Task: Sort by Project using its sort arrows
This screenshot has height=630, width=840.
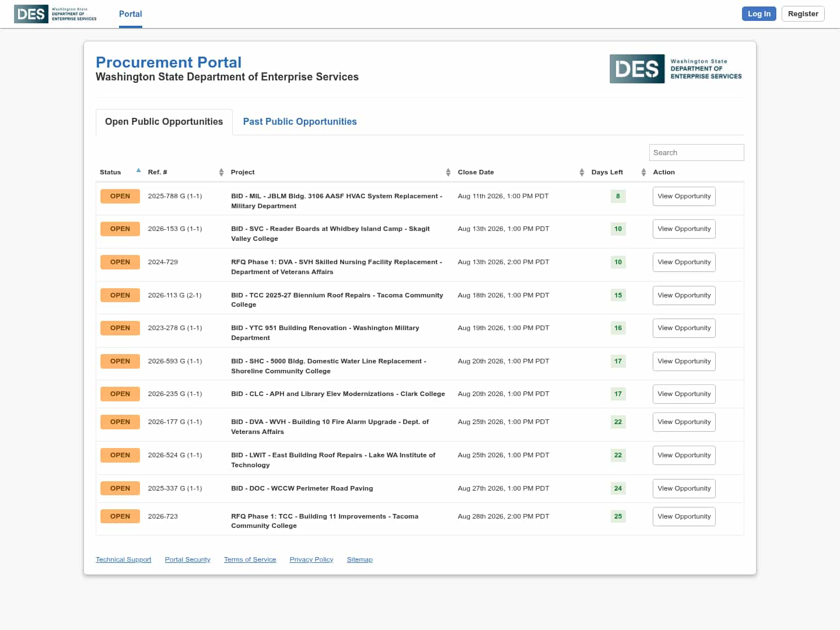Action: pyautogui.click(x=448, y=172)
